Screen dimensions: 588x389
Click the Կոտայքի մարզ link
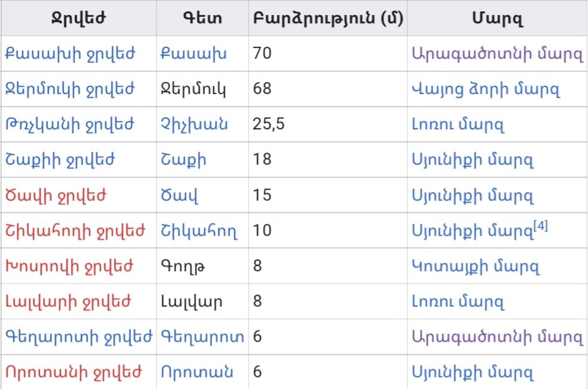tap(475, 266)
